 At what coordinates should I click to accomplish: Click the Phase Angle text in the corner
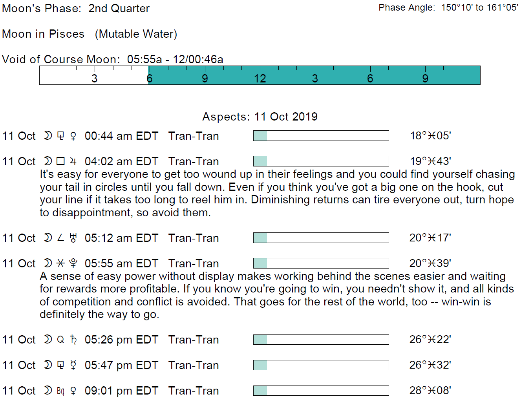(x=448, y=7)
